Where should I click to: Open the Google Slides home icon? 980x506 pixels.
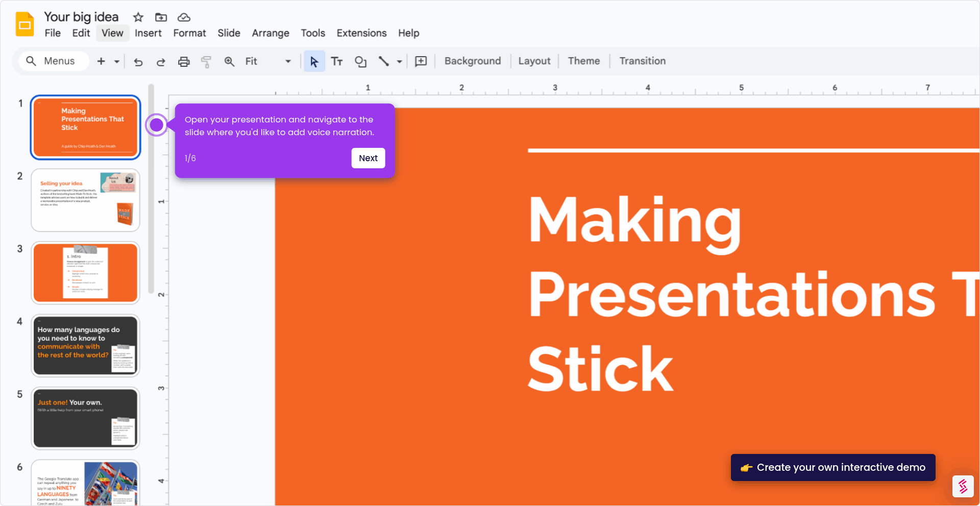24,24
